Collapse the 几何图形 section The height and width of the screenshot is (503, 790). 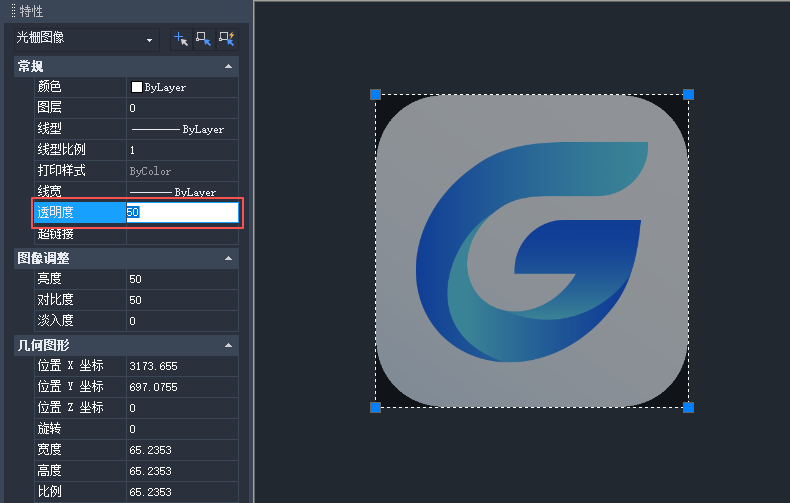tap(229, 346)
